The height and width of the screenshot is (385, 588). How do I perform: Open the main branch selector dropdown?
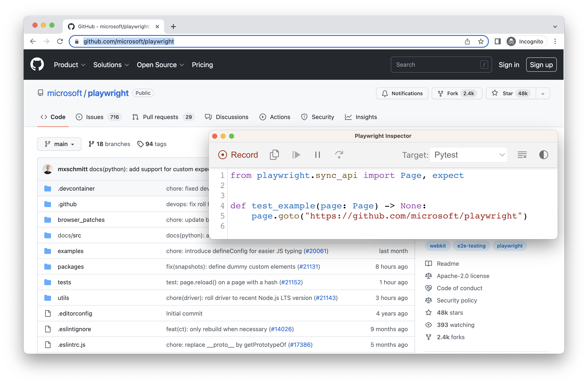tap(59, 144)
